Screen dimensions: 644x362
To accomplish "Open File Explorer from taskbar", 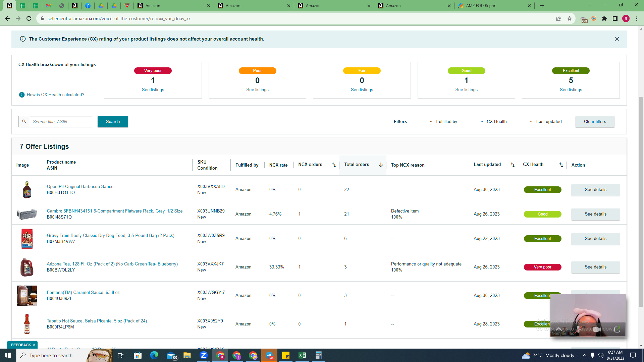I will point(187,355).
